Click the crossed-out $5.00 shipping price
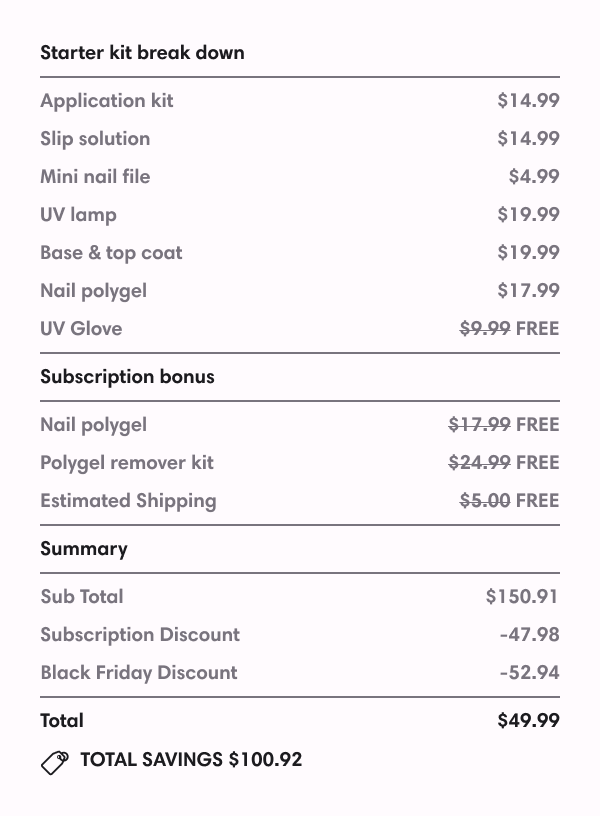 484,501
